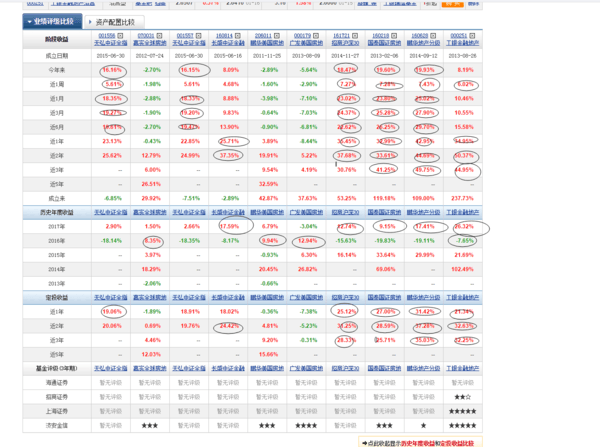Collapse arrow on the 业绩评级比较 tab
This screenshot has width=600, height=447.
(x=29, y=22)
